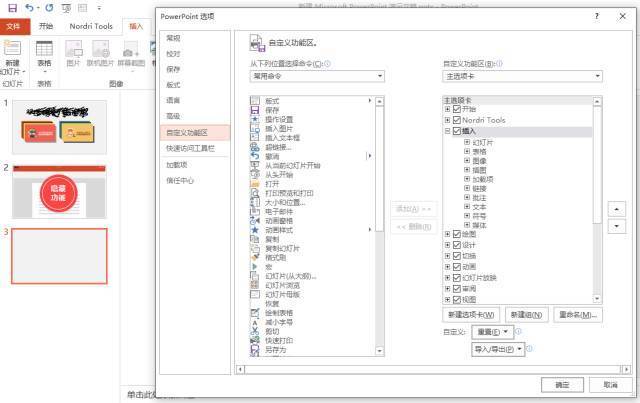Click the 取消 button

[611, 385]
